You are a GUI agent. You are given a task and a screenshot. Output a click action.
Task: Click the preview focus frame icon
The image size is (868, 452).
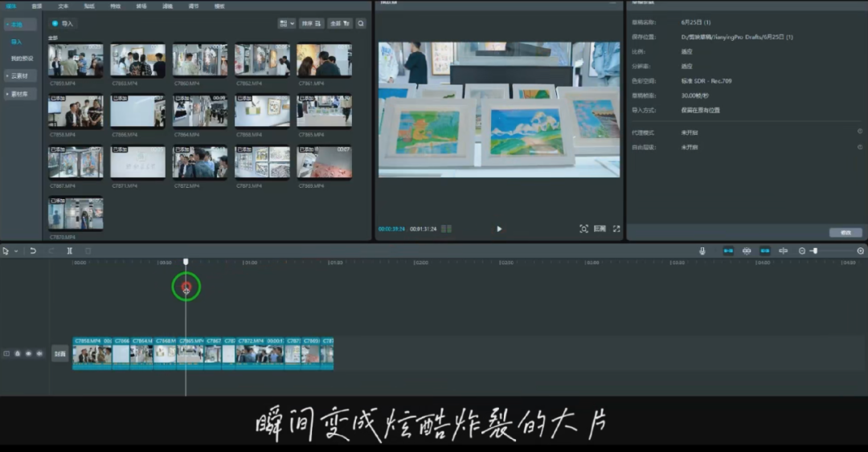(583, 229)
